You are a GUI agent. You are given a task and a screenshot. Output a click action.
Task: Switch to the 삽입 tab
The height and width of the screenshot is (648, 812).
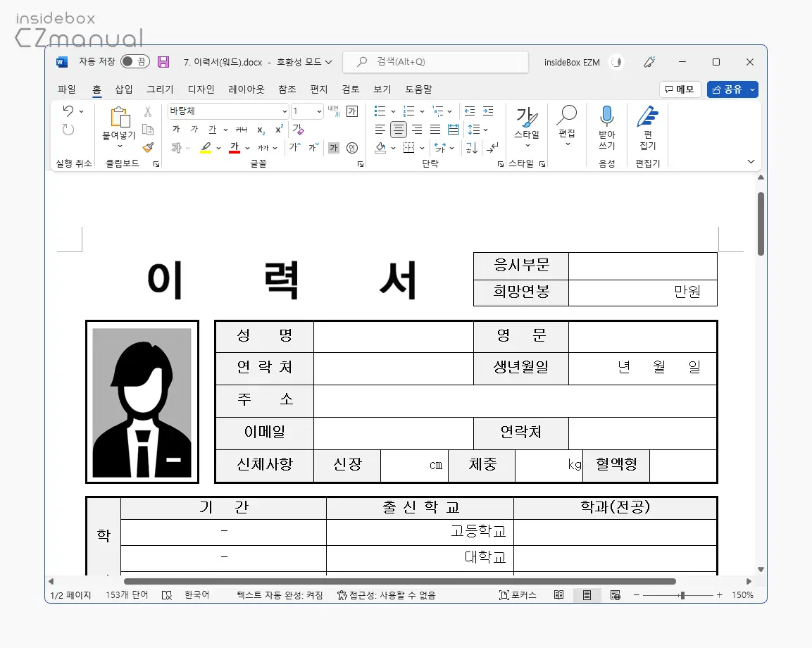[124, 89]
